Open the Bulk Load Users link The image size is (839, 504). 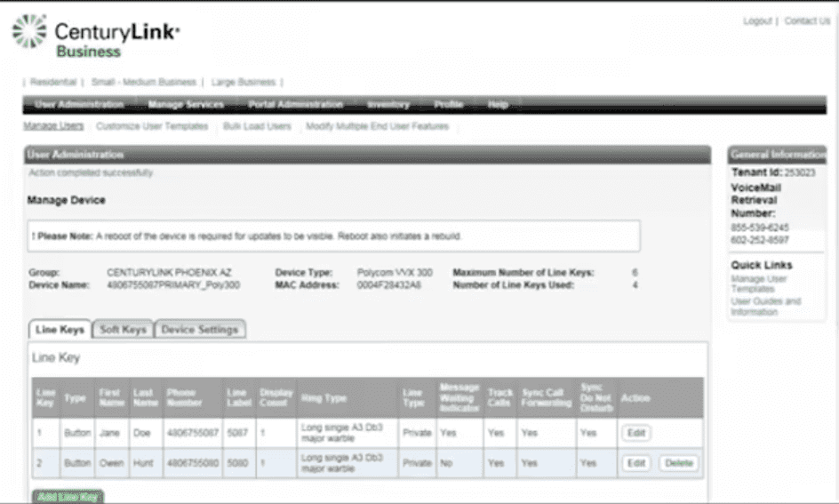pyautogui.click(x=257, y=126)
